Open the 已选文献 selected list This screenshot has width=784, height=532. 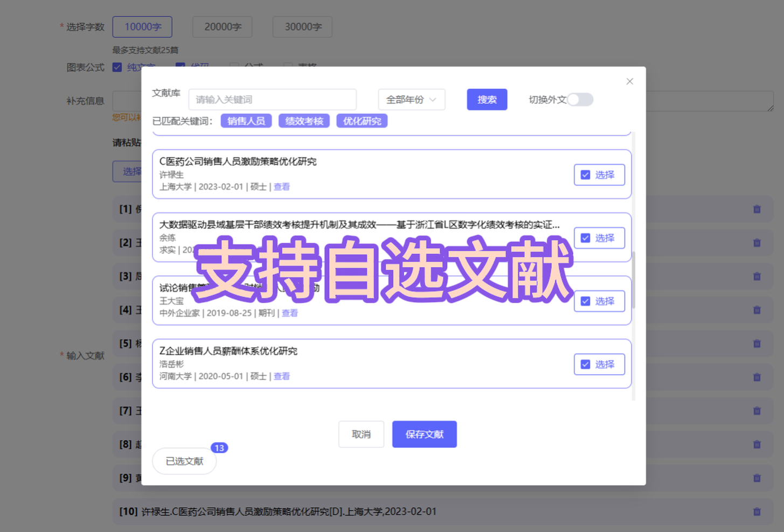tap(184, 461)
